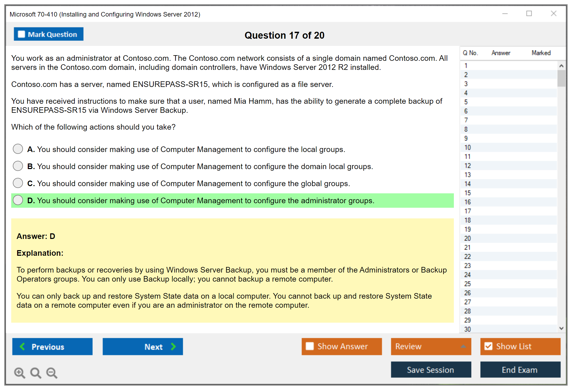Image resolution: width=574 pixels, height=392 pixels.
Task: Toggle the Show Answer checkbox
Action: coord(310,346)
